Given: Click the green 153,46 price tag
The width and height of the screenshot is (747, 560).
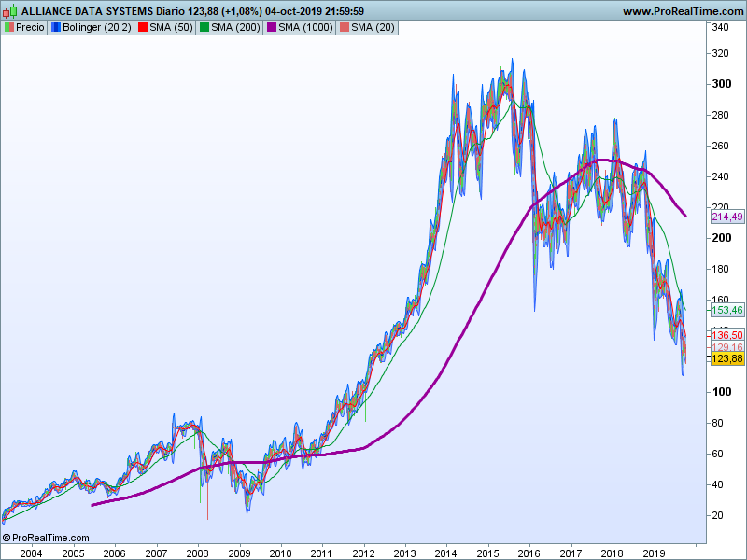Looking at the screenshot, I should pos(727,310).
